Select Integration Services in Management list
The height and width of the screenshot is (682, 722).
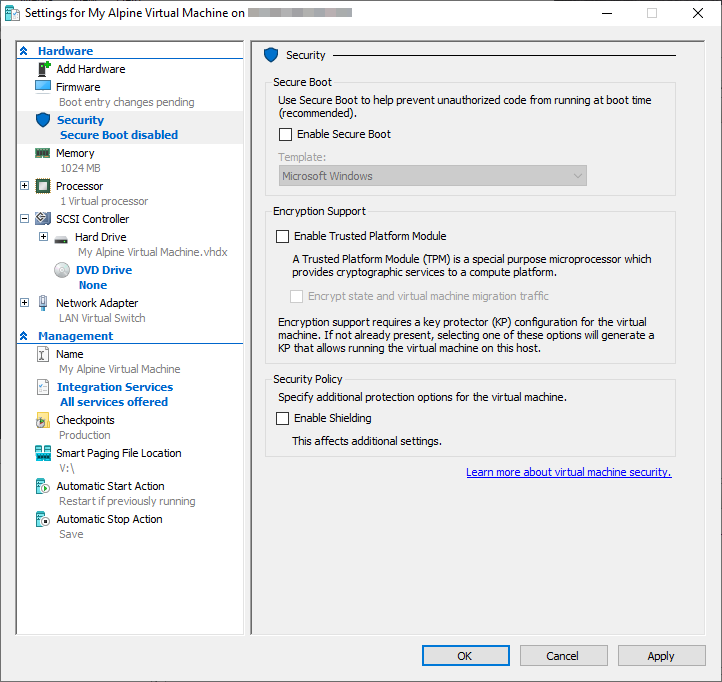pos(114,387)
